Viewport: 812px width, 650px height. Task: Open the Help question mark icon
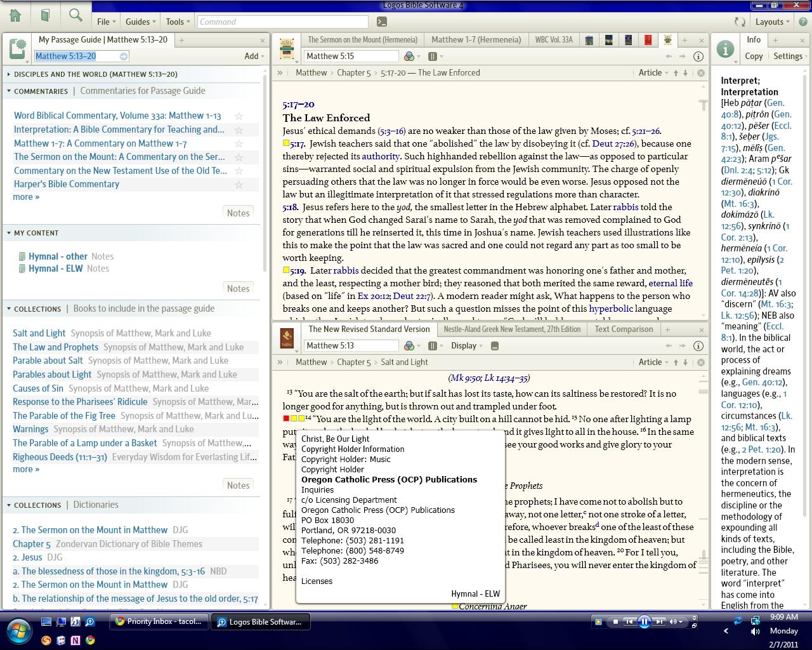[x=803, y=22]
